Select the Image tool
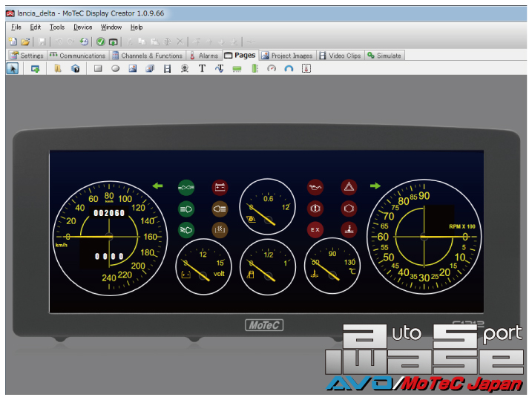This screenshot has width=532, height=400. 133,68
